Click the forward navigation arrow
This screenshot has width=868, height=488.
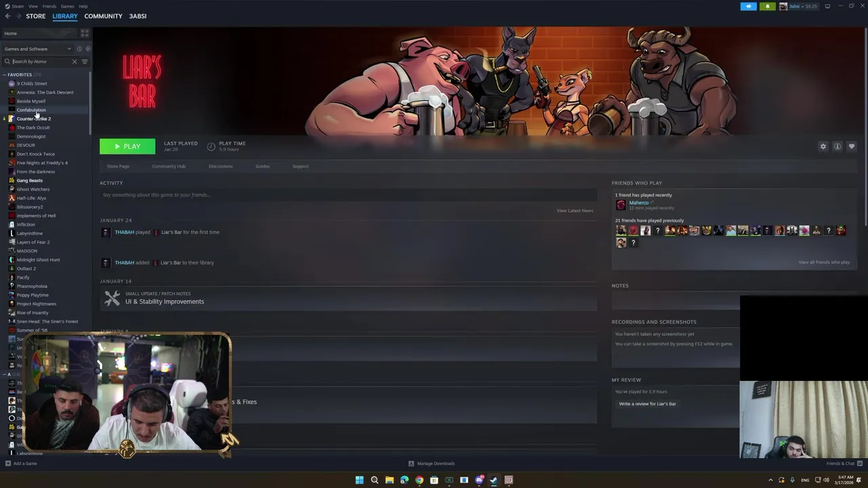[18, 16]
